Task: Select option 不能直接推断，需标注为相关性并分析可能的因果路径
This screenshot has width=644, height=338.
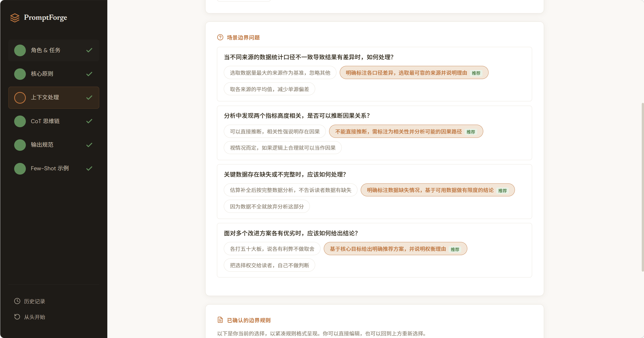Action: [406, 132]
